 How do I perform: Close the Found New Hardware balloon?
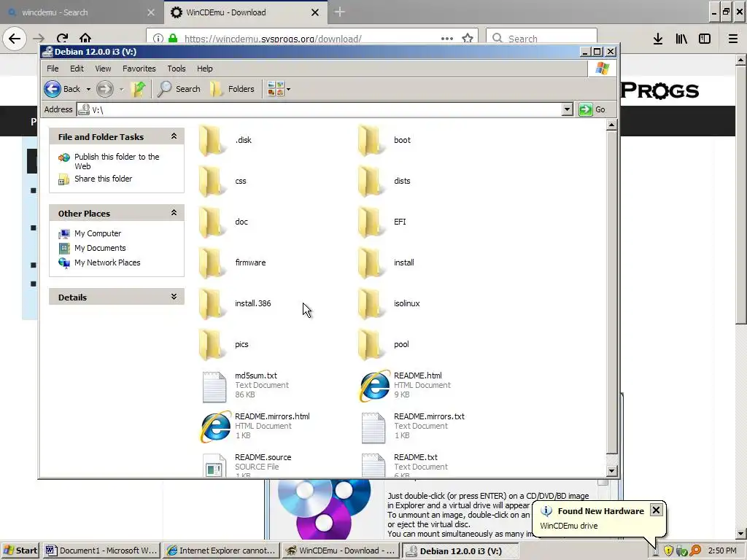[x=656, y=510]
